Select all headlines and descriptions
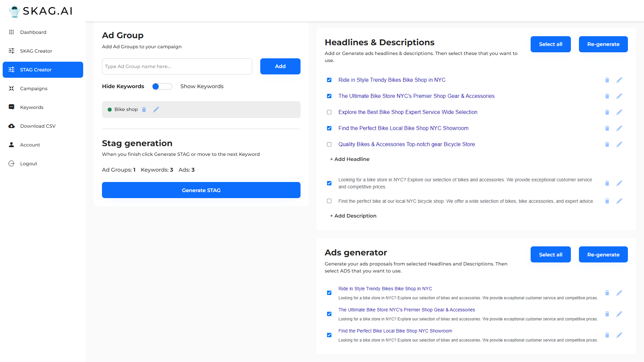Image resolution: width=644 pixels, height=362 pixels. coord(551,44)
